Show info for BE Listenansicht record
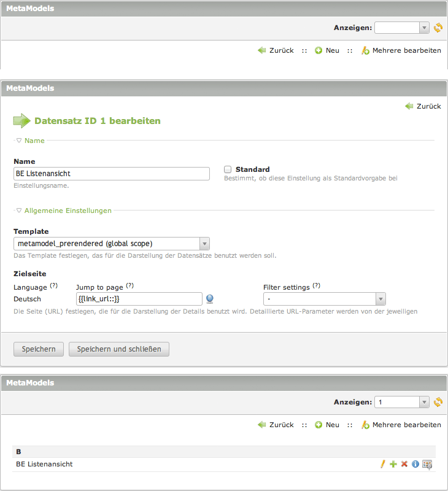Image resolution: width=448 pixels, height=491 pixels. point(415,464)
